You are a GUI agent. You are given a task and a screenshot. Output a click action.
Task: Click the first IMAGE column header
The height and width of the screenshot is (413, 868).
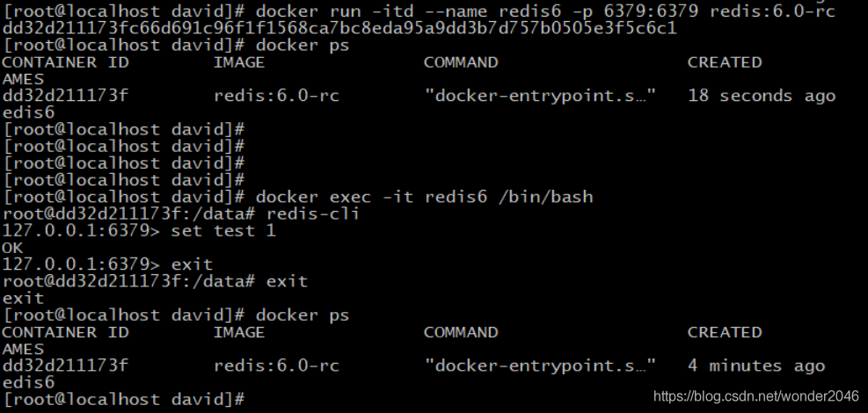[239, 62]
